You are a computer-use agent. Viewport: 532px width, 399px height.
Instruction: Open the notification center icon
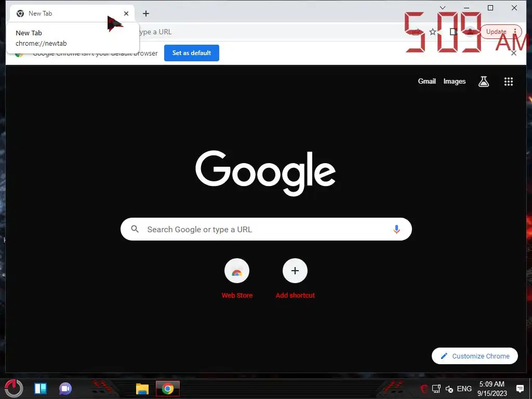(520, 389)
